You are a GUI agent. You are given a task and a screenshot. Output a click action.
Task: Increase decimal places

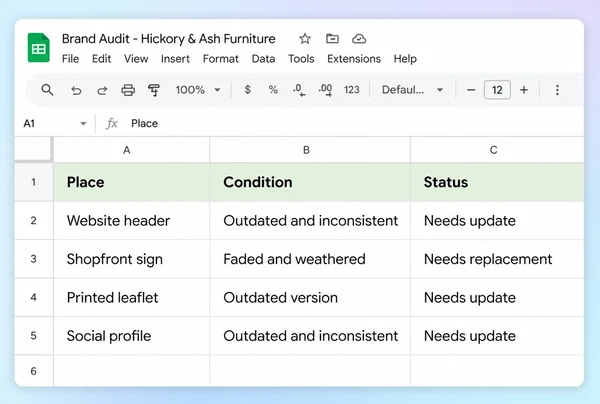click(325, 90)
